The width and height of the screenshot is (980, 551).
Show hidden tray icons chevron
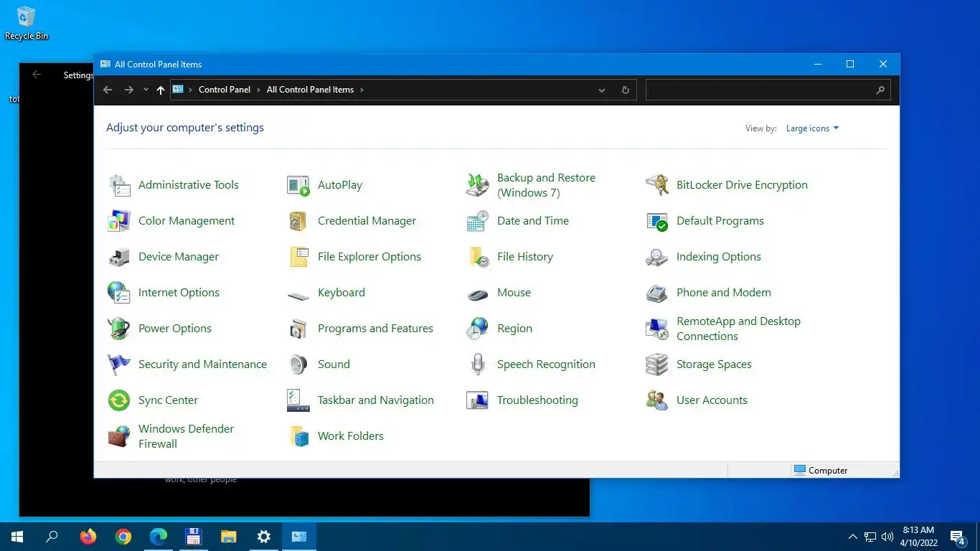pyautogui.click(x=852, y=537)
